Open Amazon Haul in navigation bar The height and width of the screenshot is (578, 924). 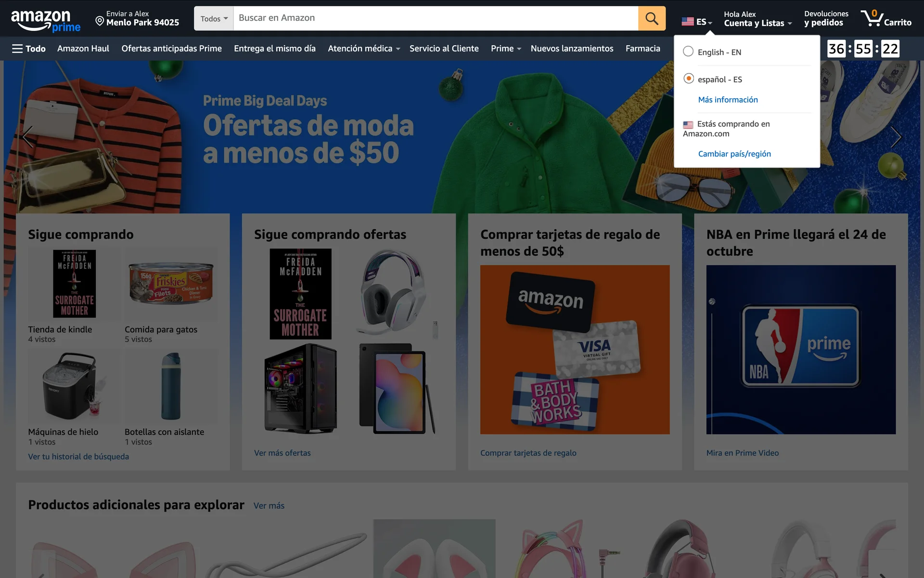click(83, 49)
